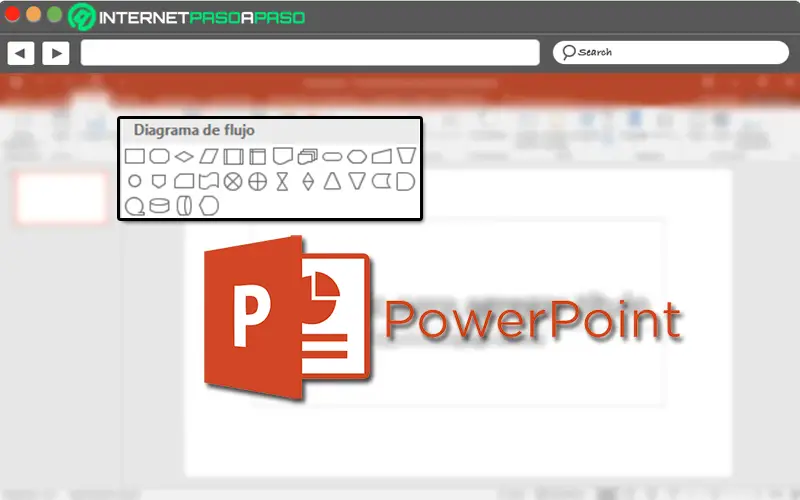
Task: Select the Collate hourglass flowchart shape
Action: [283, 181]
